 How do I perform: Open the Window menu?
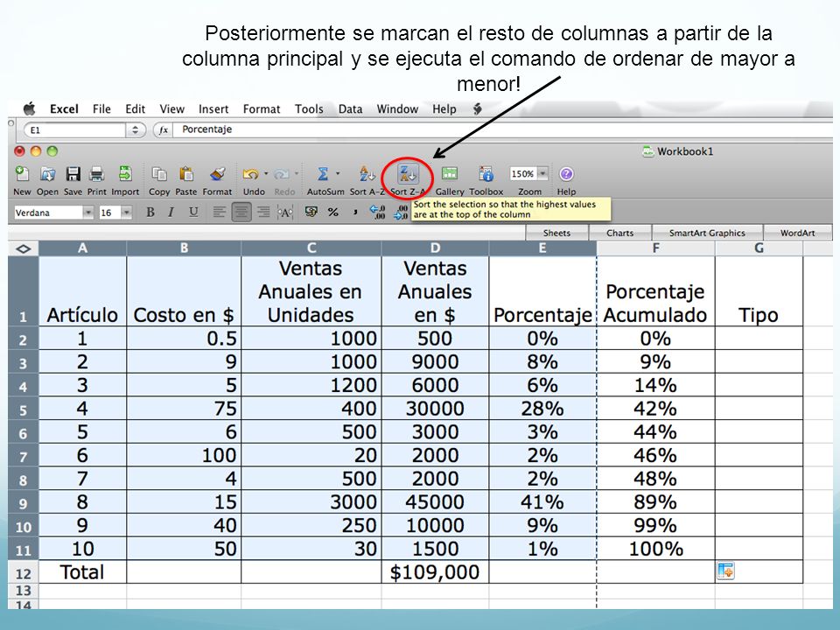(397, 108)
